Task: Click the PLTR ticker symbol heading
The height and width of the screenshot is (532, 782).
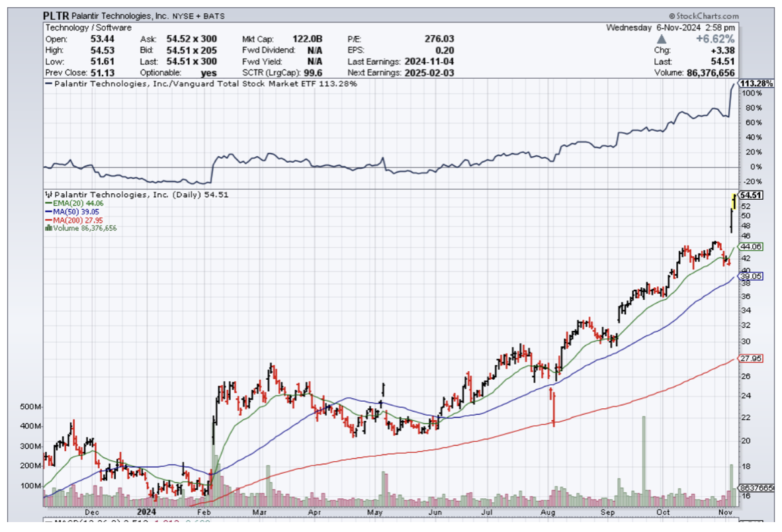Action: (57, 15)
